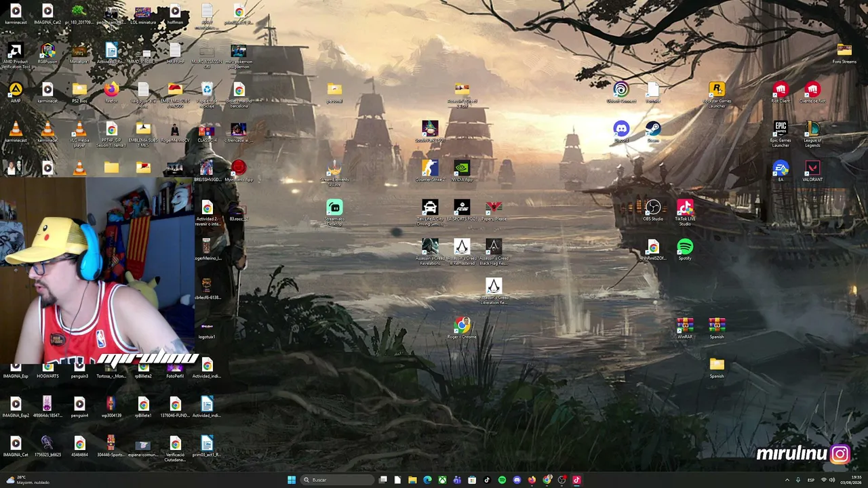Open Task View from the taskbar

[383, 480]
